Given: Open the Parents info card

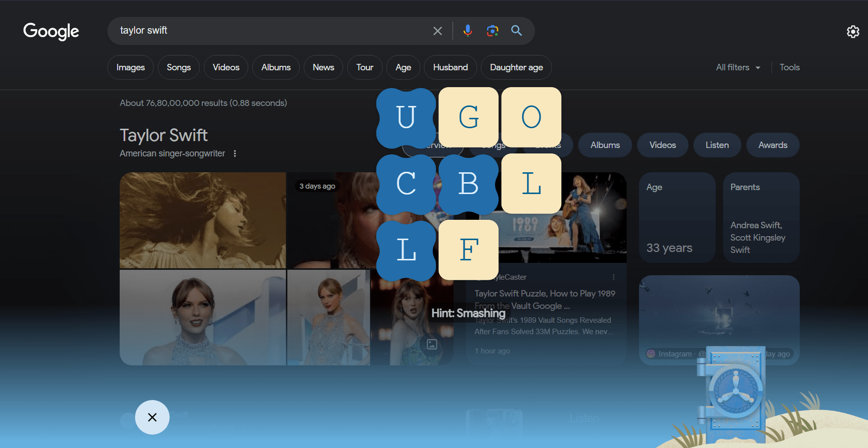Looking at the screenshot, I should click(x=761, y=217).
